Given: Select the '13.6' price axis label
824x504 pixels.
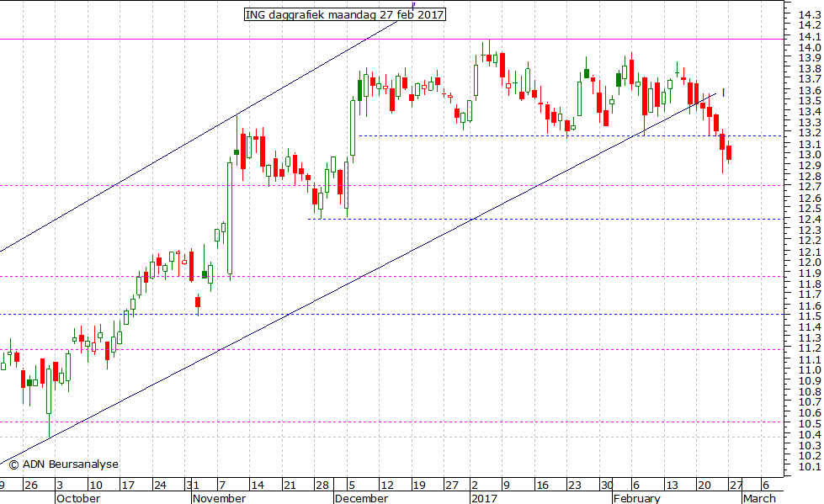Looking at the screenshot, I should [x=810, y=90].
